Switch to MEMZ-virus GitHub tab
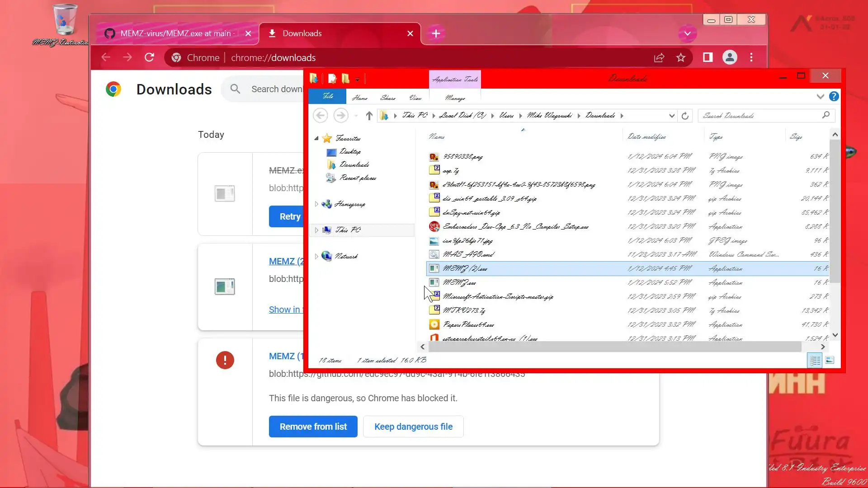Screen dimensions: 868x488 (175, 33)
